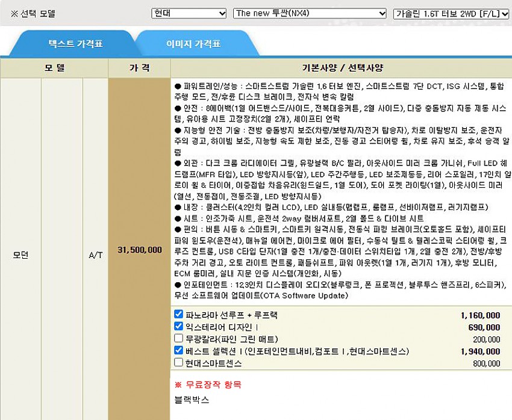
Task: Click the 1,160,000 sunroof option price
Action: tap(480, 315)
